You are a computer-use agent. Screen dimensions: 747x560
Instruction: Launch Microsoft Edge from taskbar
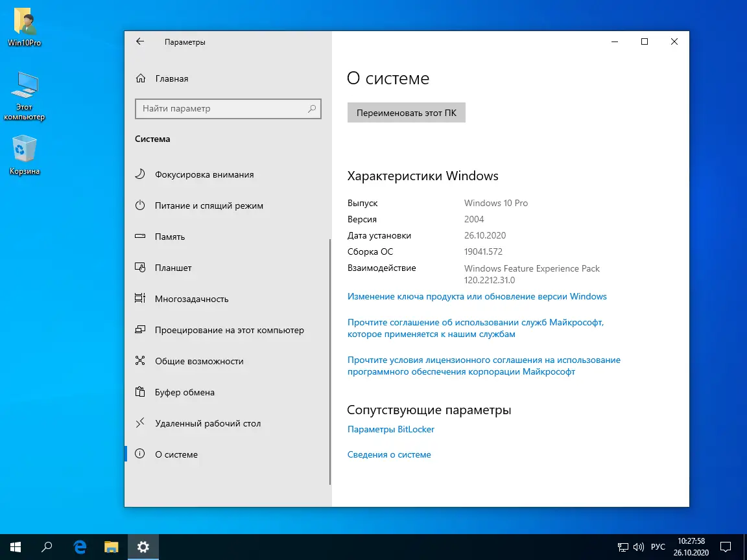click(79, 546)
